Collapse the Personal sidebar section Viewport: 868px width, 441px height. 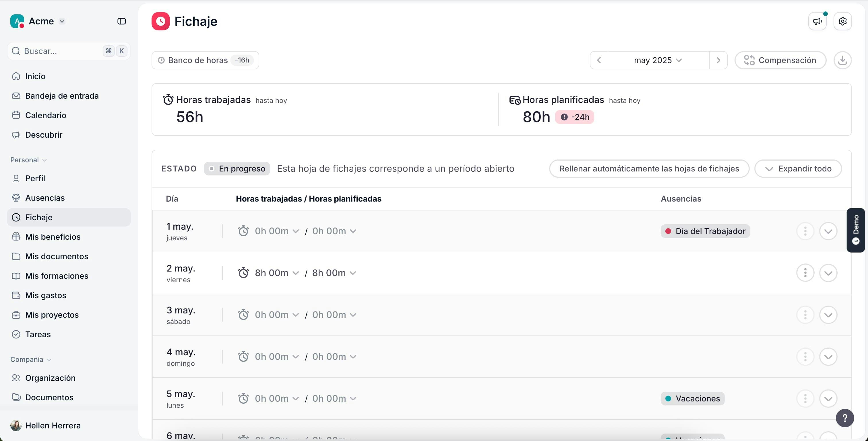tap(28, 160)
